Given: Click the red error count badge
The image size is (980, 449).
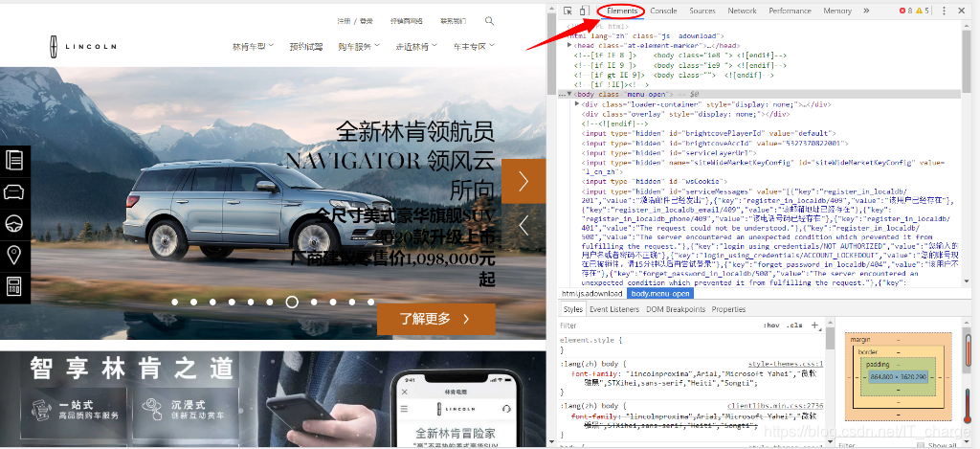Looking at the screenshot, I should 905,11.
